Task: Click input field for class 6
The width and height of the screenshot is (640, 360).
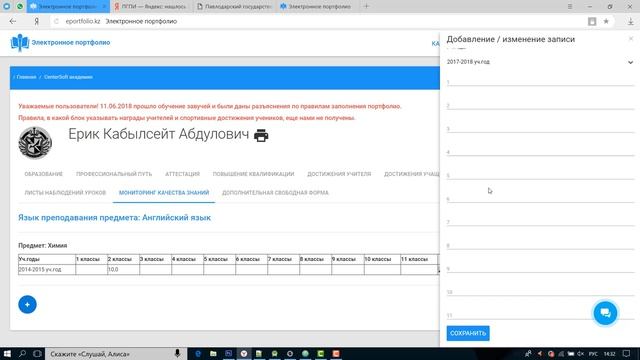Action: [540, 198]
